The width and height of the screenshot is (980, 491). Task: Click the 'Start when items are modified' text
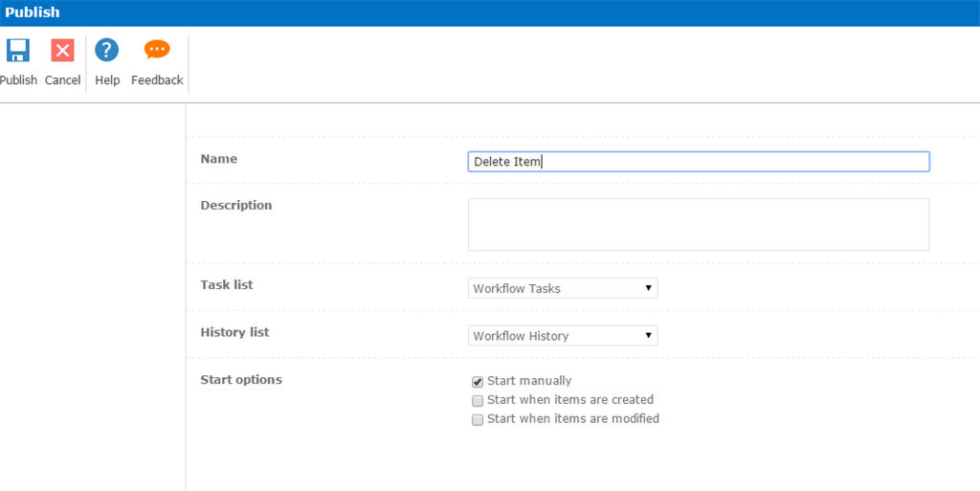[573, 419]
